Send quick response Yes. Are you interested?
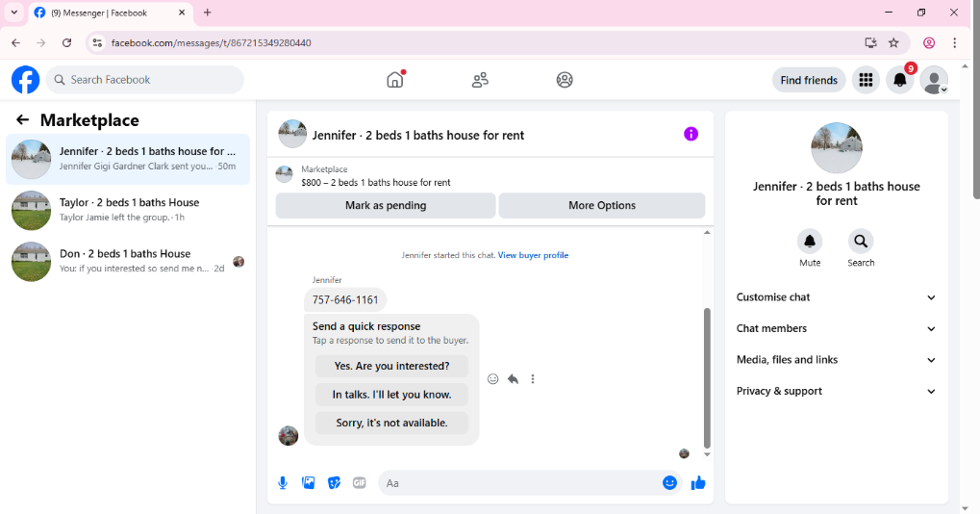The image size is (980, 514). [x=391, y=367]
